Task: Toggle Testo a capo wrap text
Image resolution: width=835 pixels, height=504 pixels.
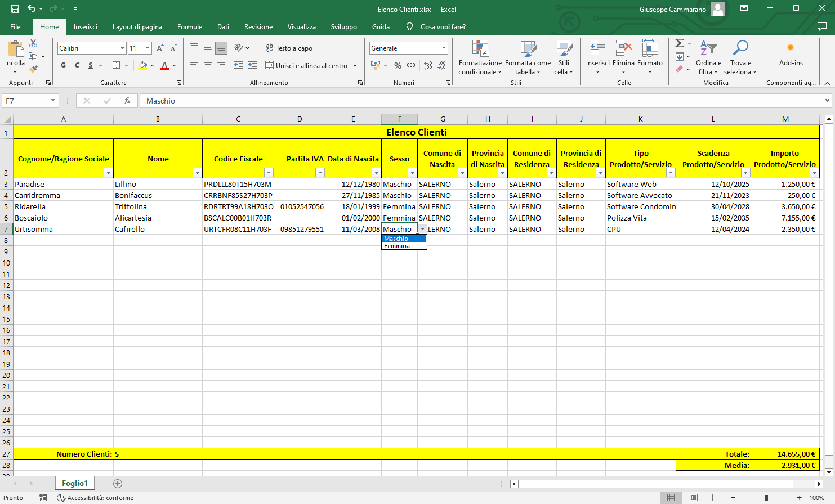Action: (x=289, y=48)
